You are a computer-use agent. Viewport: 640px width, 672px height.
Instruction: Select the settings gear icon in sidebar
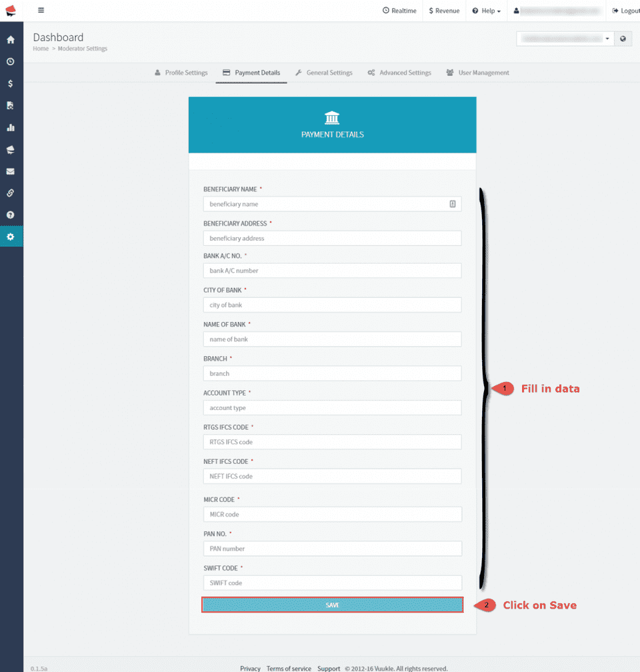pyautogui.click(x=11, y=236)
